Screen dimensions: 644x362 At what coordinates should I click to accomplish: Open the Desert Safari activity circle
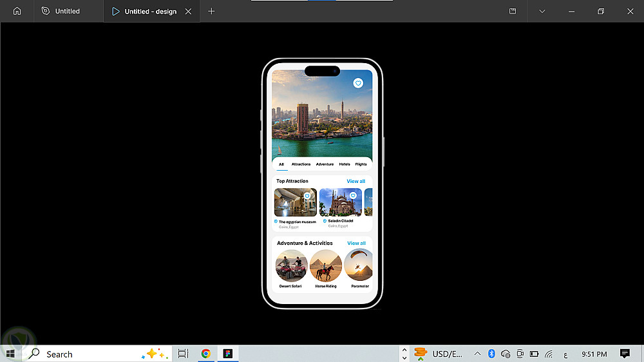click(291, 265)
